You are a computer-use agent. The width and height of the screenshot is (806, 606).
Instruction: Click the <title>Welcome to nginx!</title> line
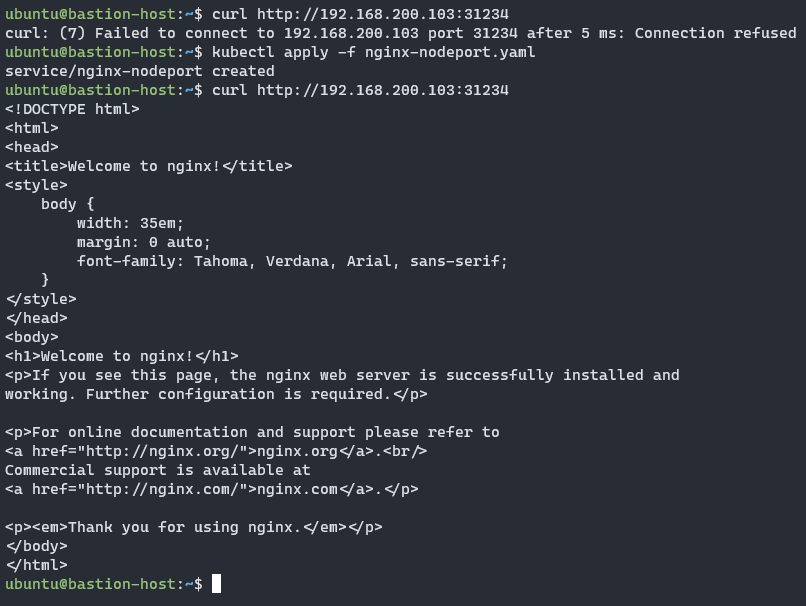(x=149, y=166)
